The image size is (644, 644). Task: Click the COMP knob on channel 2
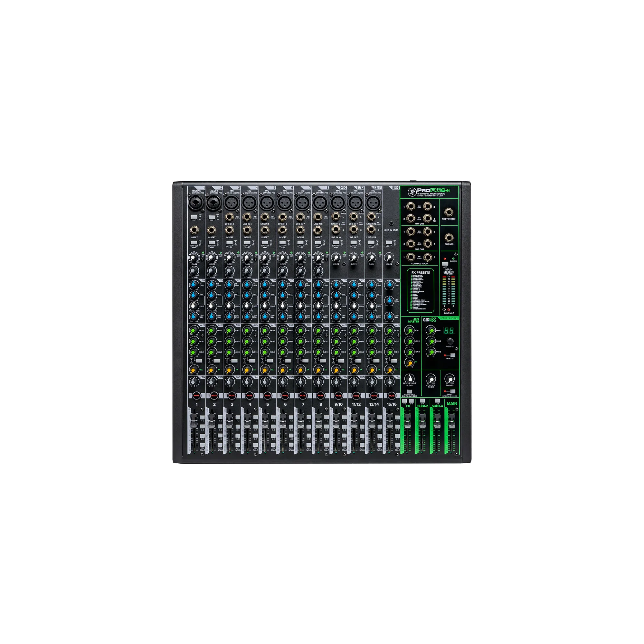point(212,270)
